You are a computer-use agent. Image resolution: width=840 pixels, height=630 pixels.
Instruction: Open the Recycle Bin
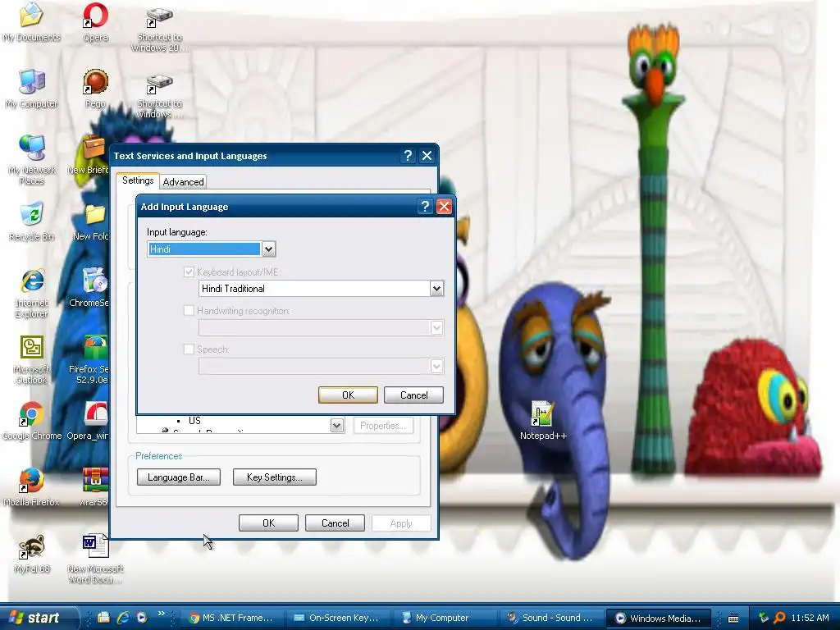(31, 221)
